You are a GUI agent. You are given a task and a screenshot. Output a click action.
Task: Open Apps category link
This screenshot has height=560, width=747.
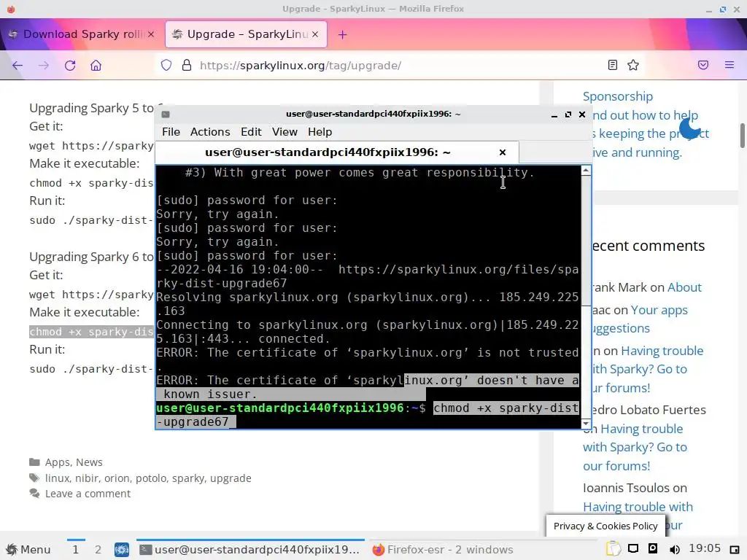pos(57,462)
